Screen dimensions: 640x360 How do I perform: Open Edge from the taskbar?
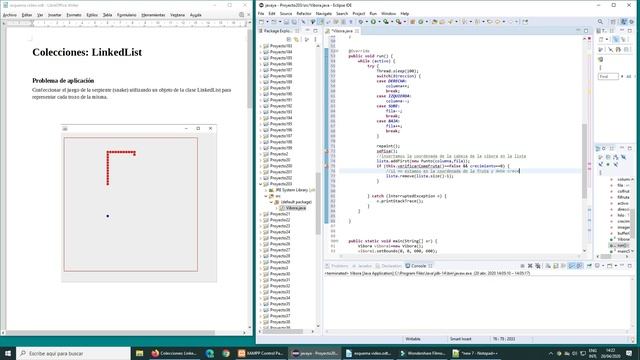pyautogui.click(x=210, y=353)
